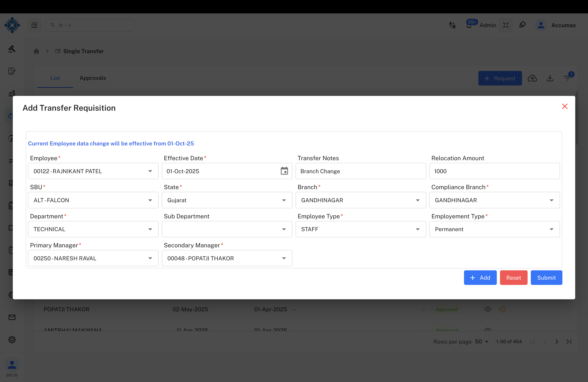Click the Submit button

click(x=546, y=277)
